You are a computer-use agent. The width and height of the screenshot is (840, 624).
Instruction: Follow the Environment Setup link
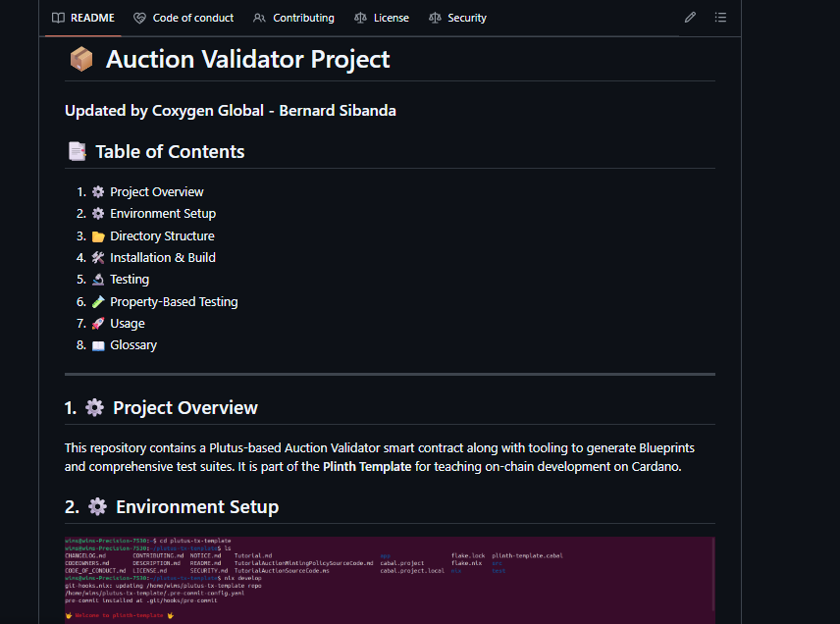pyautogui.click(x=163, y=213)
